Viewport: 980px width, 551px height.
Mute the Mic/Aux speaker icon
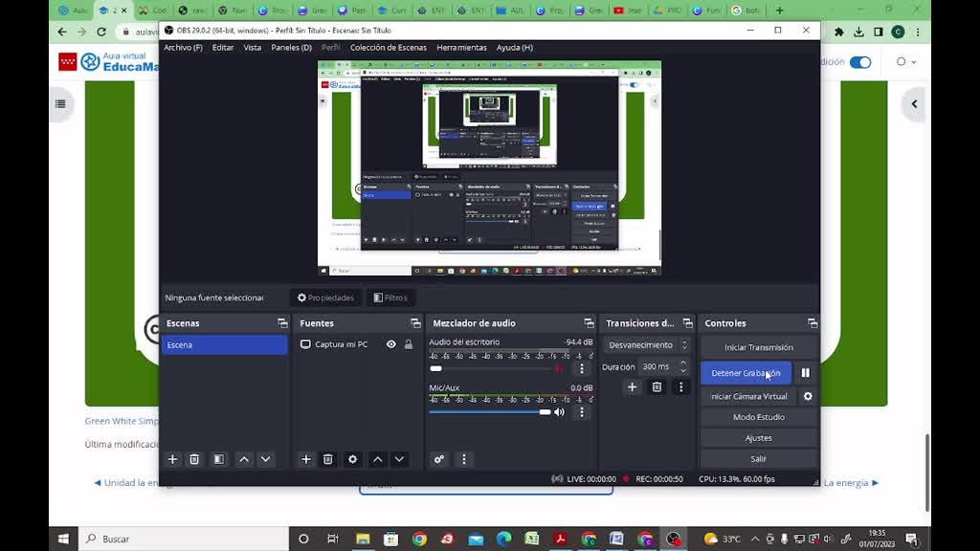(x=560, y=412)
